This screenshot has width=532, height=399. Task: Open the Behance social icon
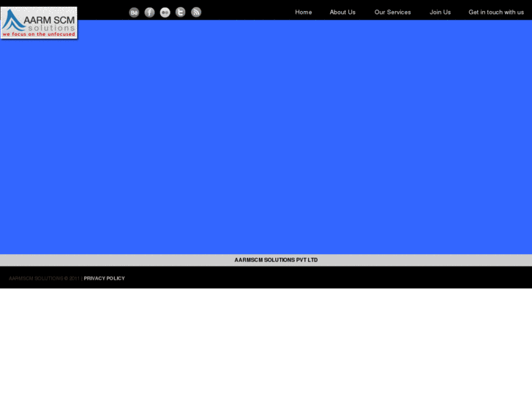(x=134, y=12)
